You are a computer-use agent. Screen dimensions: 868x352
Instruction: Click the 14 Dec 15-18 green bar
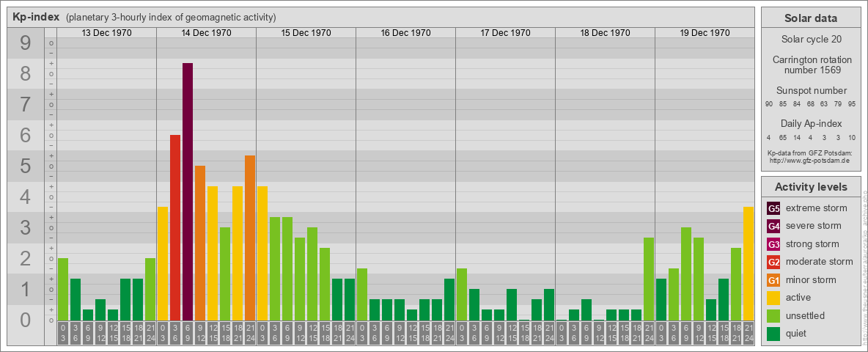pos(225,274)
